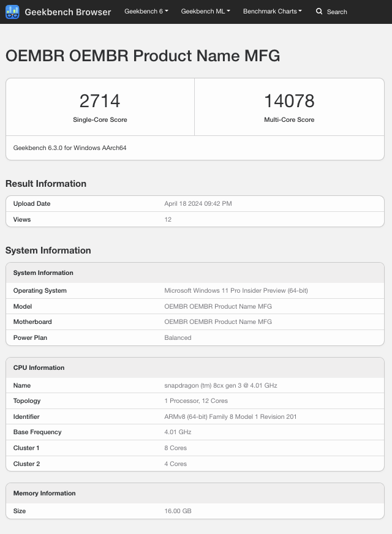The width and height of the screenshot is (392, 534).
Task: Click the Topology value 1 Processor, 12 Cores
Action: click(x=196, y=401)
